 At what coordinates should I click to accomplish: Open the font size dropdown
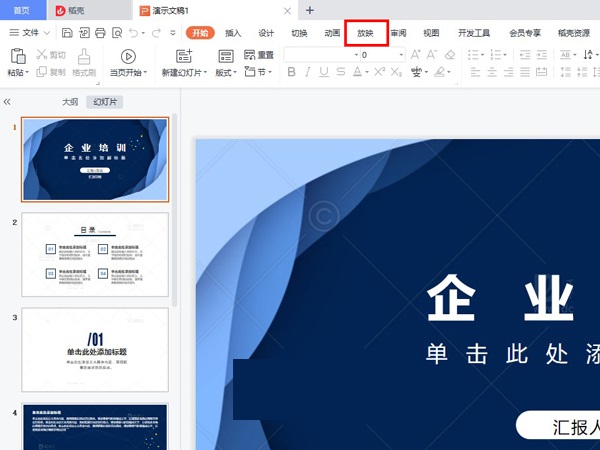(x=402, y=55)
